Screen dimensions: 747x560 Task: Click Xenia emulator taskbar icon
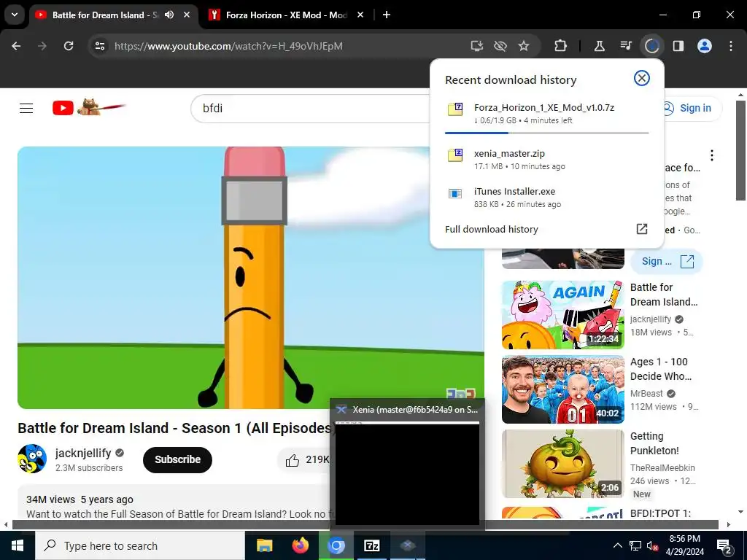click(407, 545)
